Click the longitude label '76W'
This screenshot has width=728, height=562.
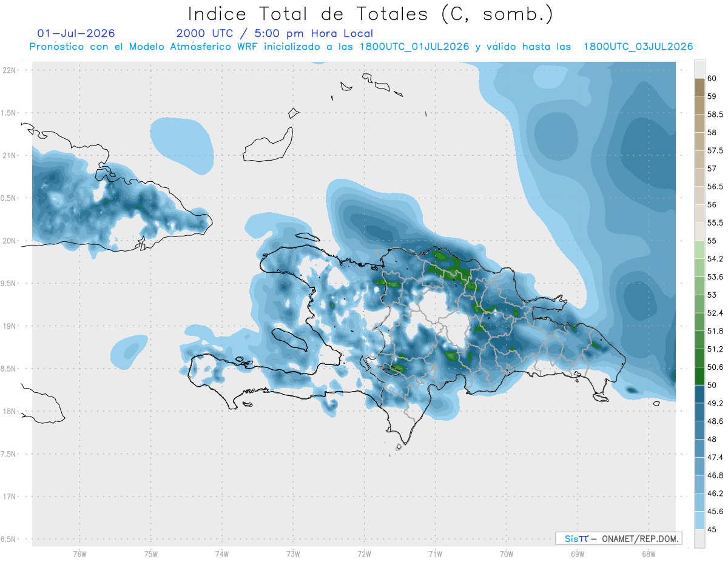point(79,554)
